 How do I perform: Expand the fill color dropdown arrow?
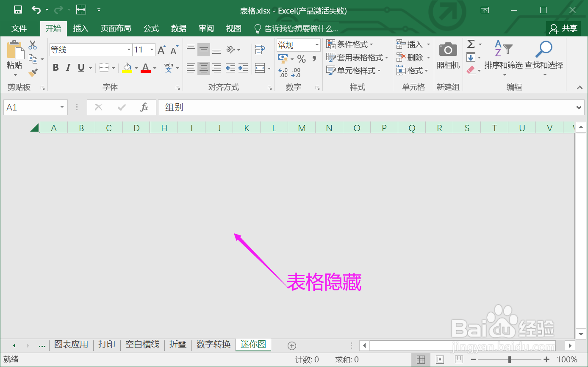pyautogui.click(x=136, y=68)
